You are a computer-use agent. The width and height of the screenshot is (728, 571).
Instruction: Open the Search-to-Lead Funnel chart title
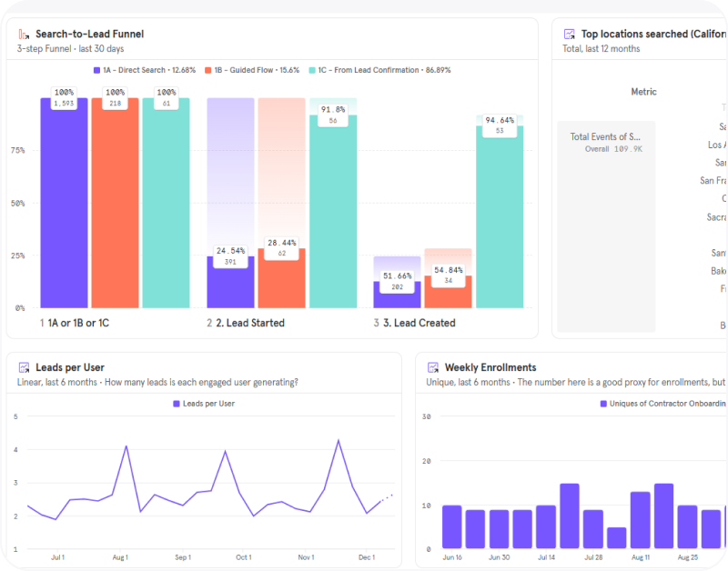(91, 34)
